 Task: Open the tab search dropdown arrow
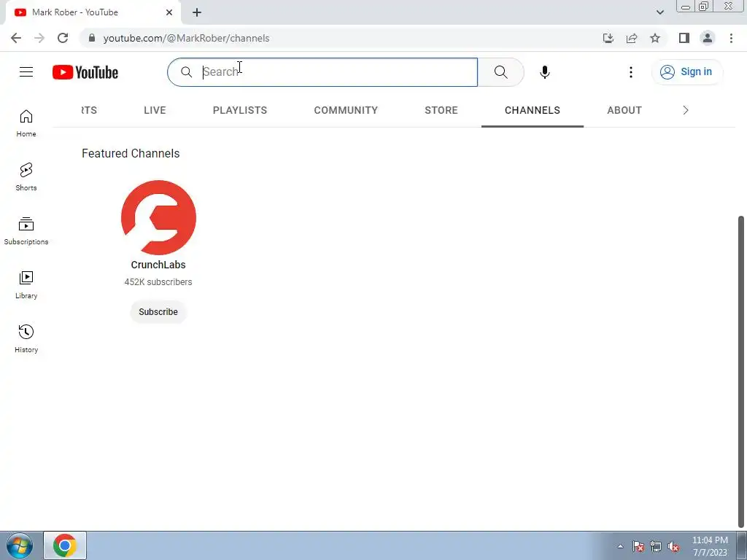[659, 12]
